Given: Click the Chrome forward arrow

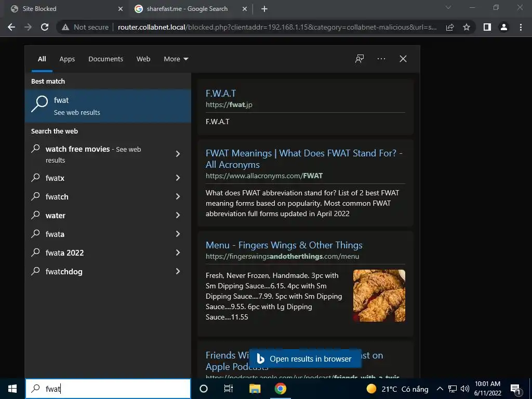Looking at the screenshot, I should [28, 27].
